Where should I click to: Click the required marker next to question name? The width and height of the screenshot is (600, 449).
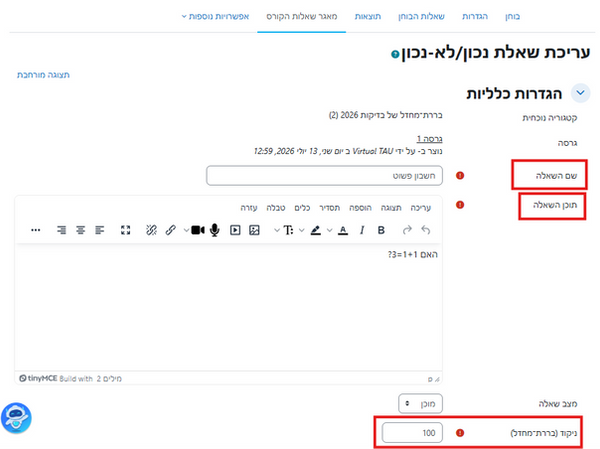[x=460, y=175]
